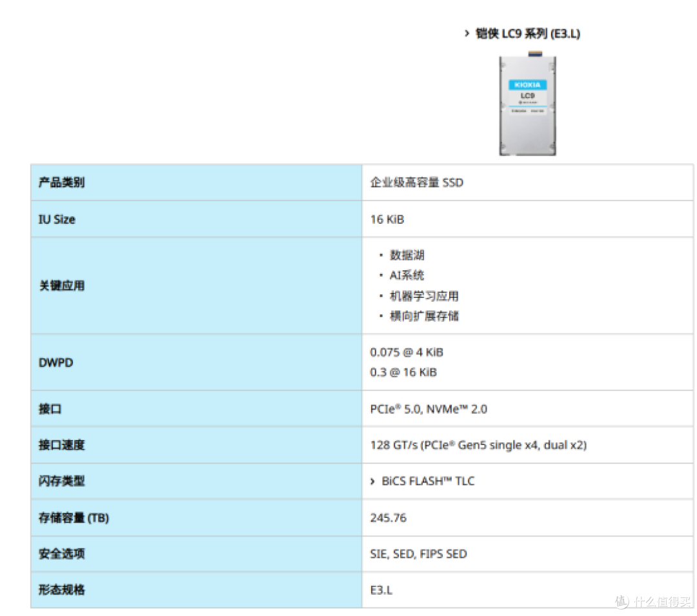
Task: Click the 机器学习应用 bullet item
Action: coord(424,296)
